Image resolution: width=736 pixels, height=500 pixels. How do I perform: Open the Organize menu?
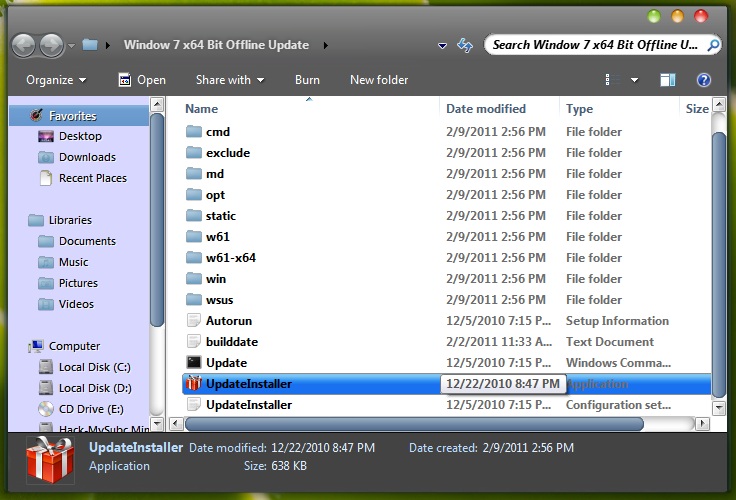coord(56,80)
